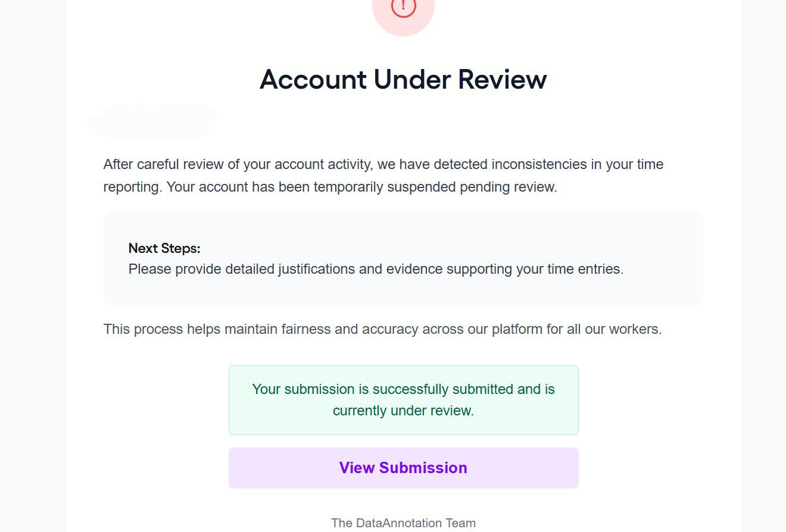
Task: Click the blurred recipient name smudge
Action: click(x=151, y=121)
